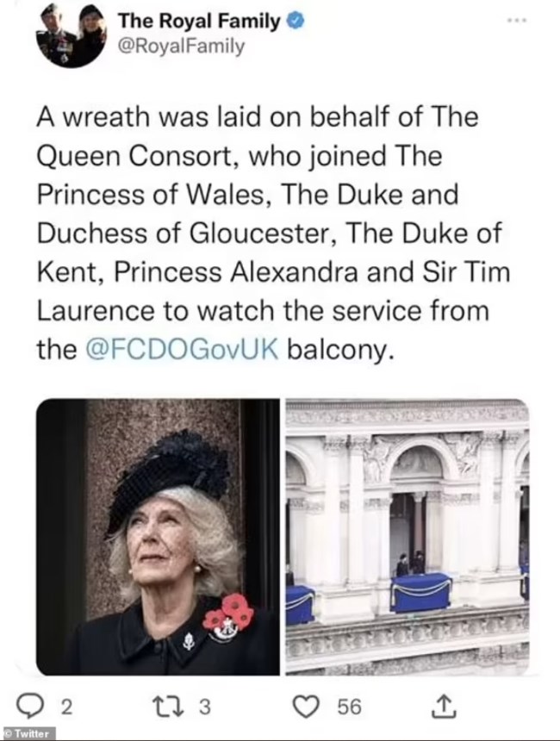This screenshot has width=560, height=741.
Task: Enlarge the right photo of the balcony building
Action: pos(407,536)
